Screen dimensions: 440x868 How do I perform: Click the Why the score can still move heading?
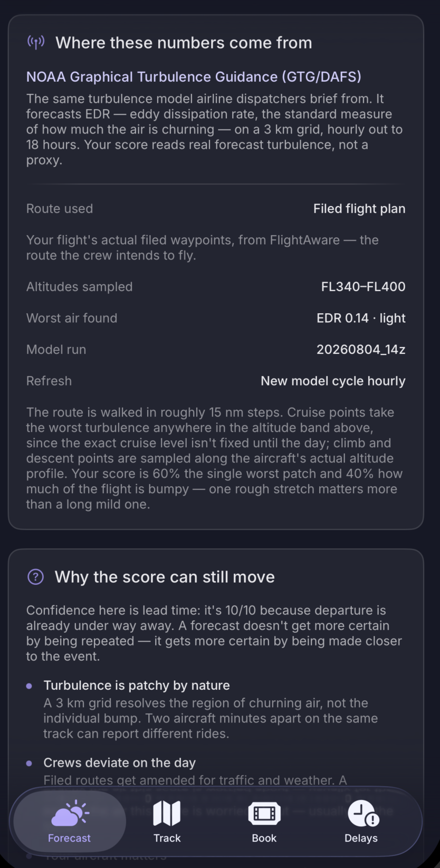pyautogui.click(x=165, y=576)
